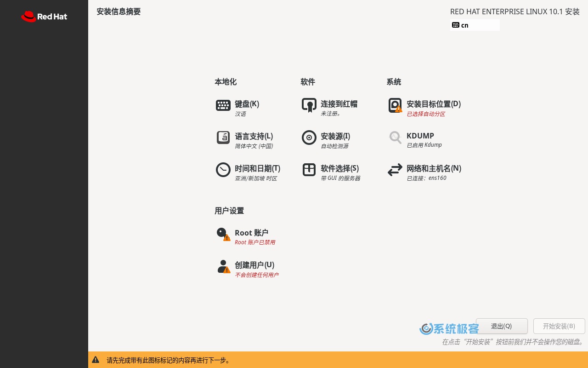This screenshot has height=368, width=588.
Task: Click the KDUMP magnifier icon
Action: (x=395, y=138)
